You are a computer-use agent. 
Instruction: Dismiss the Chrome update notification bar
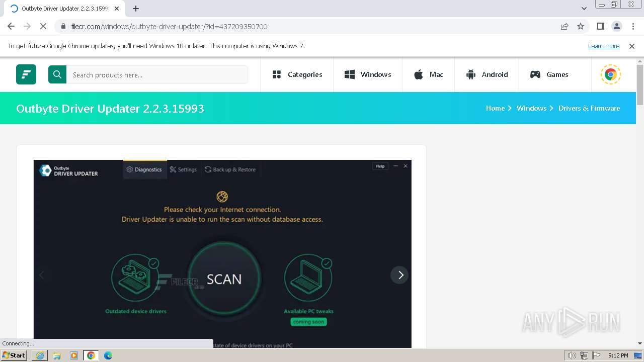pos(632,46)
